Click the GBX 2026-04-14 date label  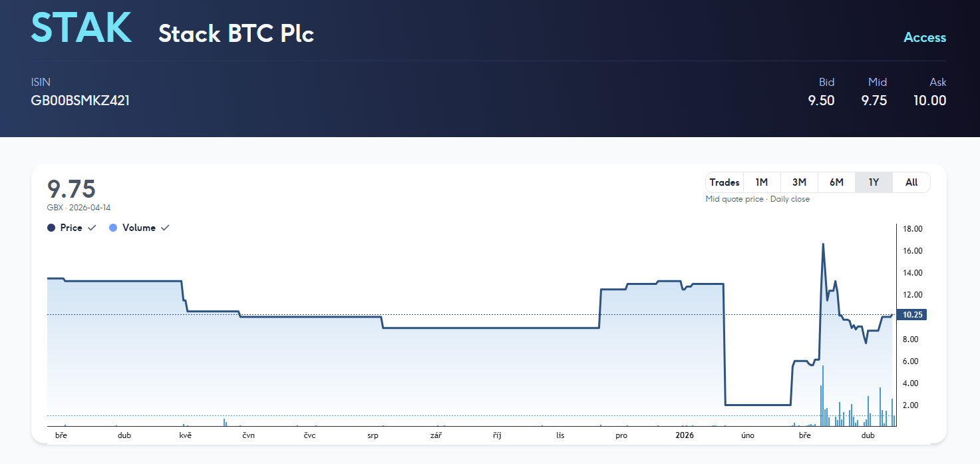point(79,208)
